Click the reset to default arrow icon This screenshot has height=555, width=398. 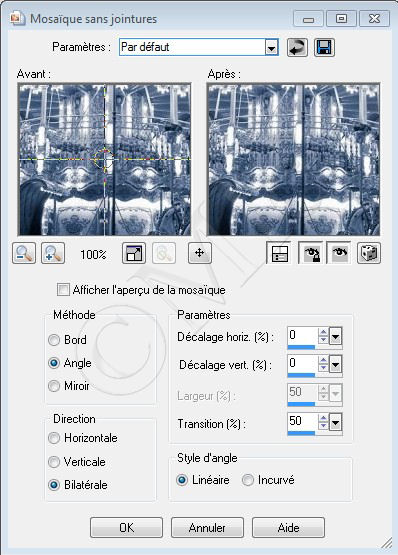pos(297,47)
